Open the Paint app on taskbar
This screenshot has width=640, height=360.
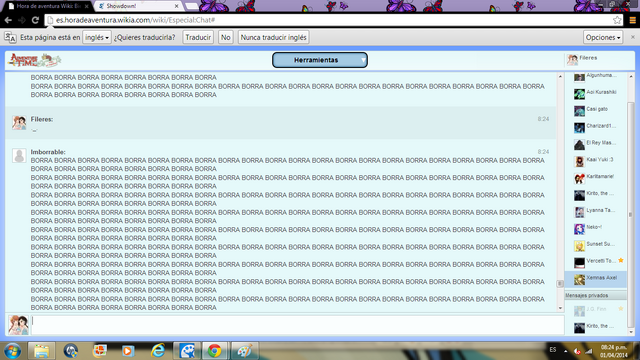[244, 351]
